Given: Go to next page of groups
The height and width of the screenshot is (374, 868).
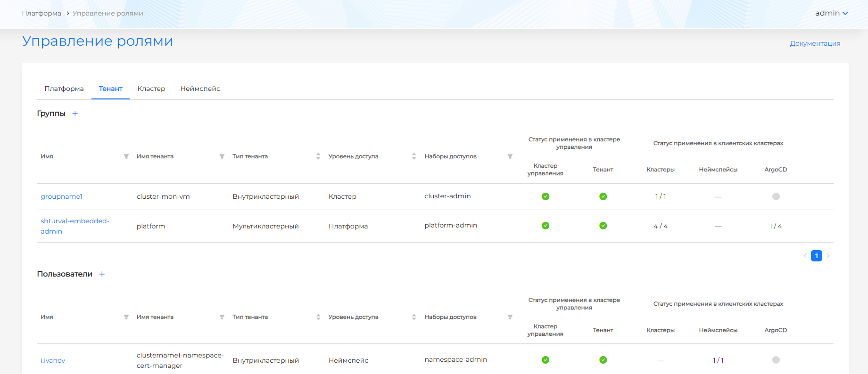Looking at the screenshot, I should 828,256.
